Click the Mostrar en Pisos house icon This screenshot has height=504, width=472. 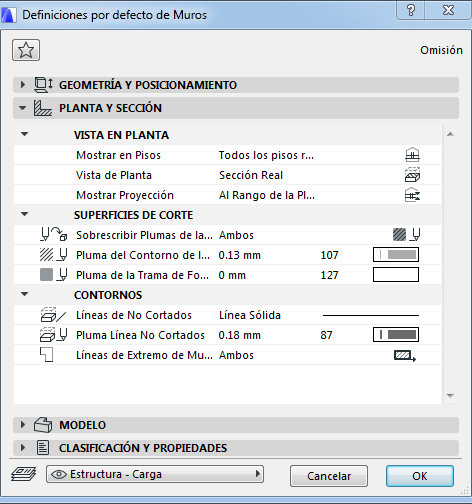[412, 155]
